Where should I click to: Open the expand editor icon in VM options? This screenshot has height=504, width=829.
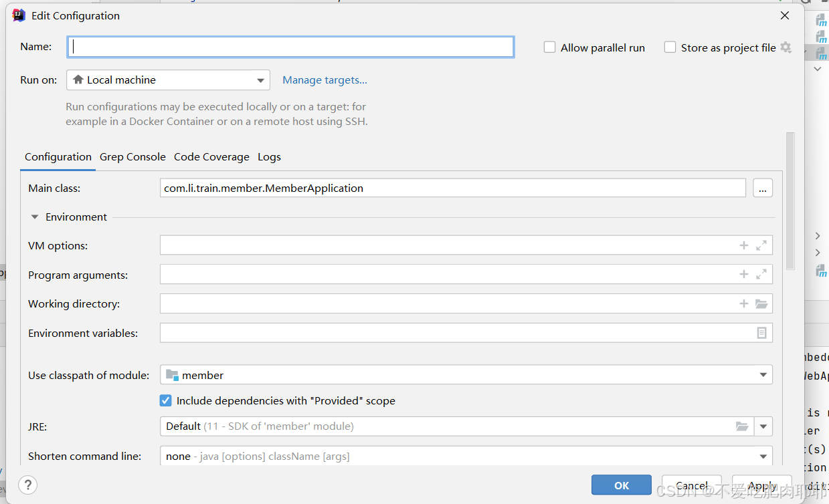761,245
